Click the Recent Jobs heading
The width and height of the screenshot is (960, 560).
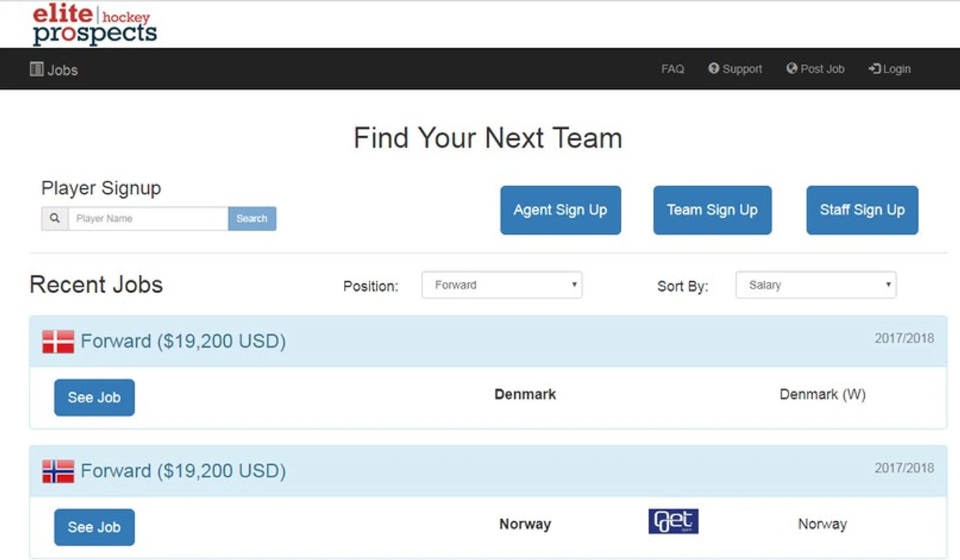(x=96, y=285)
